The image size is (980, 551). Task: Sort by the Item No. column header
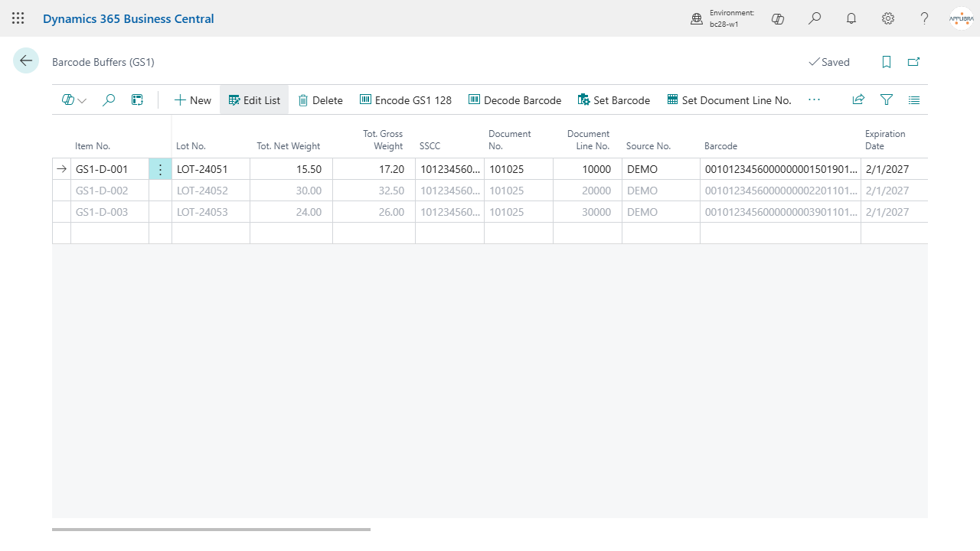point(93,145)
